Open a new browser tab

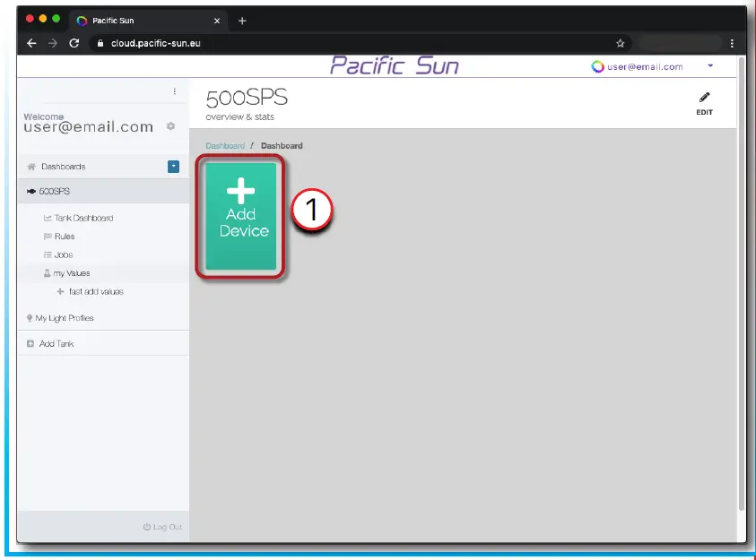(242, 21)
